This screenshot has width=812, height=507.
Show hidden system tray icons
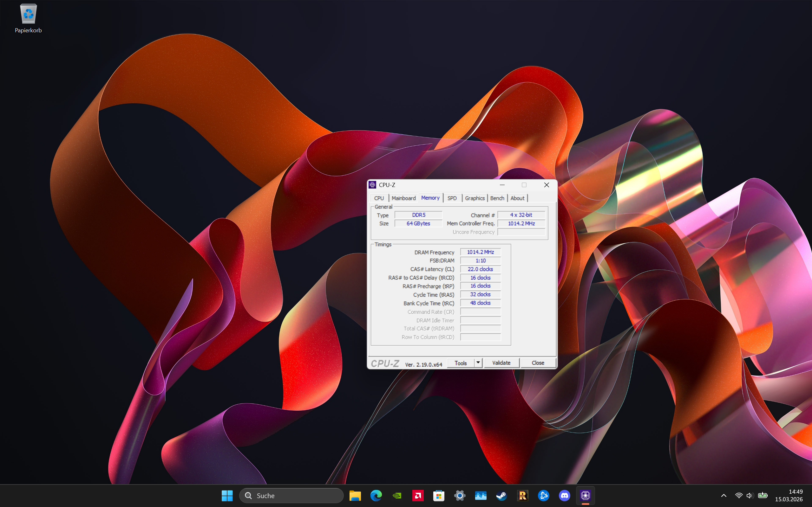tap(724, 496)
